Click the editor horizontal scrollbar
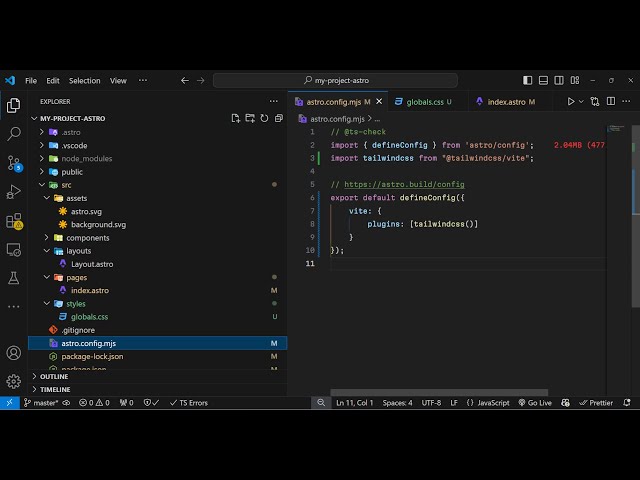 [x=439, y=392]
